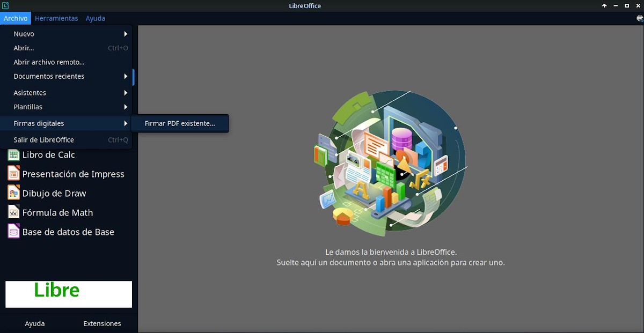Choose Abrir... from the Archivo menu
This screenshot has height=333, width=644.
(66, 48)
